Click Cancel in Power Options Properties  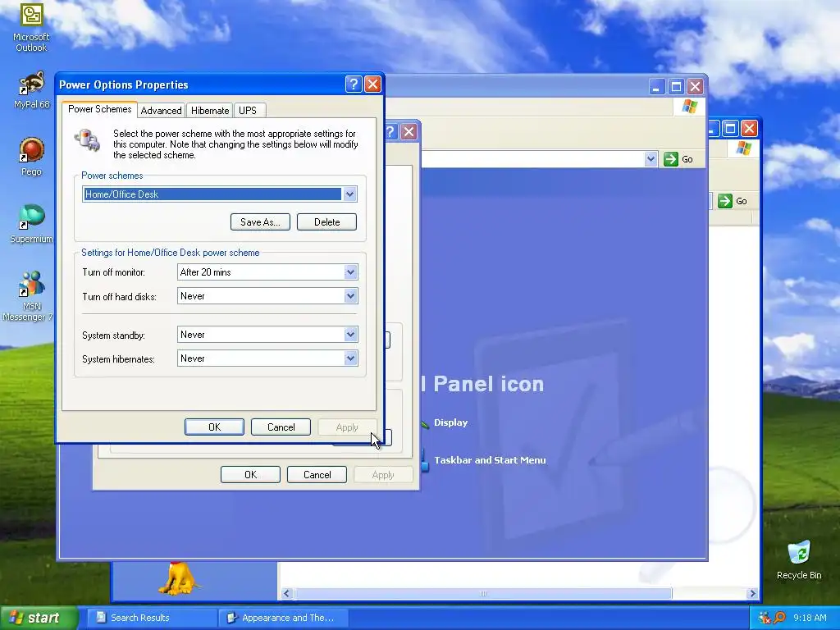[x=281, y=427]
